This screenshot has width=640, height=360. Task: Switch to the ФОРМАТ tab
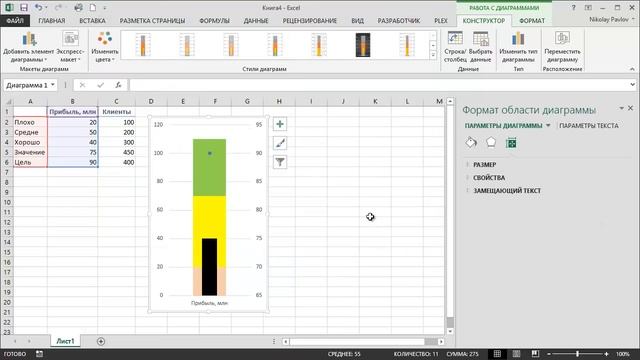pyautogui.click(x=532, y=20)
